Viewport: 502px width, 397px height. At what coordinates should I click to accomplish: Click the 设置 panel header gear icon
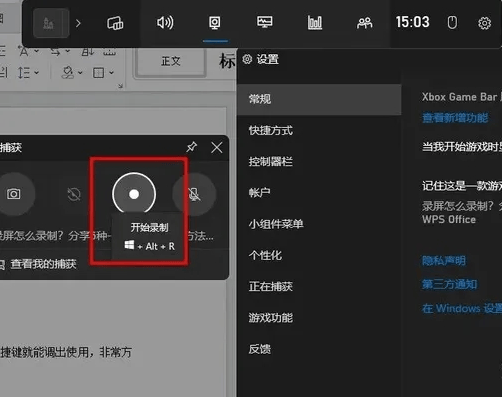[x=247, y=59]
